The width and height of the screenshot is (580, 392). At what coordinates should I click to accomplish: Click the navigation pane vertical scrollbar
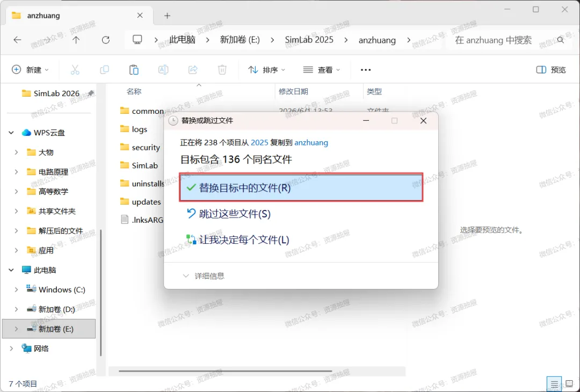(100, 292)
